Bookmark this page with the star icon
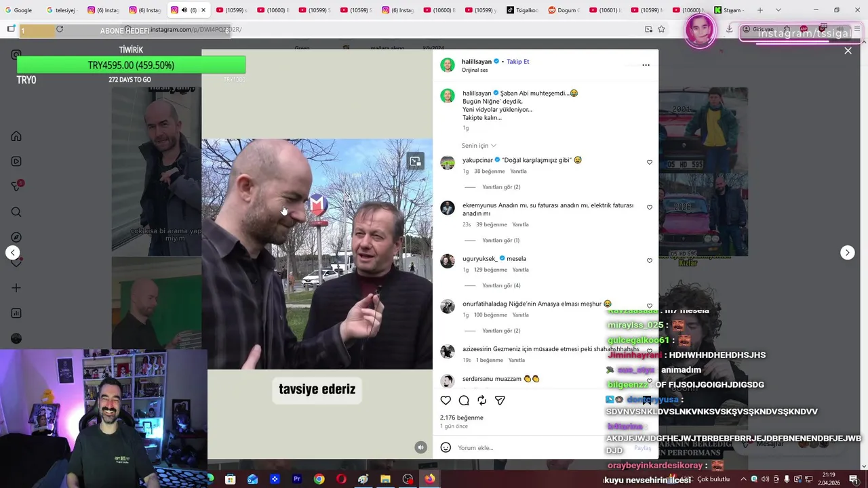868x488 pixels. [661, 29]
